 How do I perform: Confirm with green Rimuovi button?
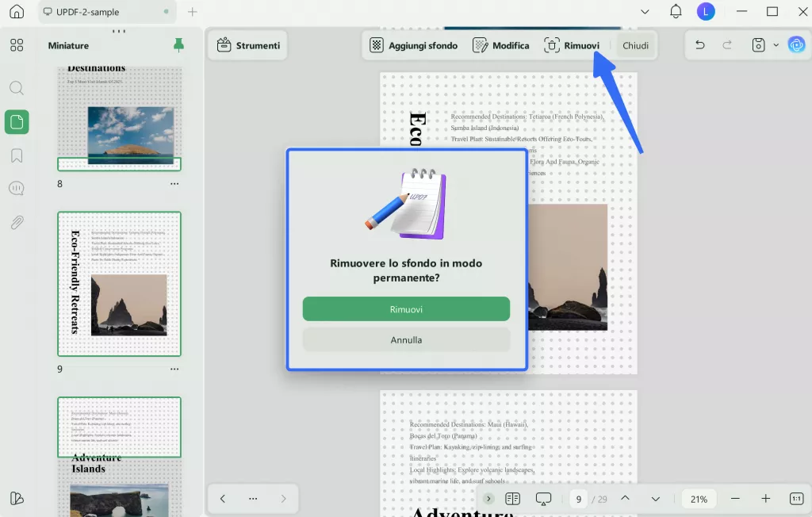(x=406, y=309)
